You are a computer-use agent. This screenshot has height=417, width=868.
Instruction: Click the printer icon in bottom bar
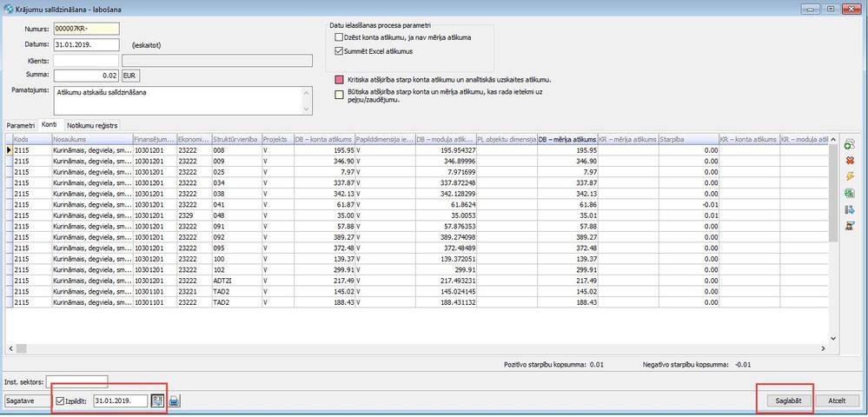coord(175,400)
